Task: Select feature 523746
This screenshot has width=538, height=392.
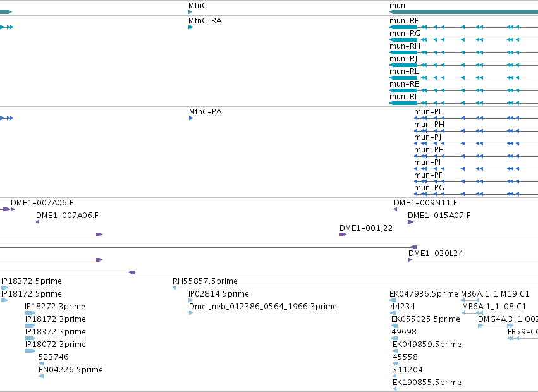Action: pos(54,357)
